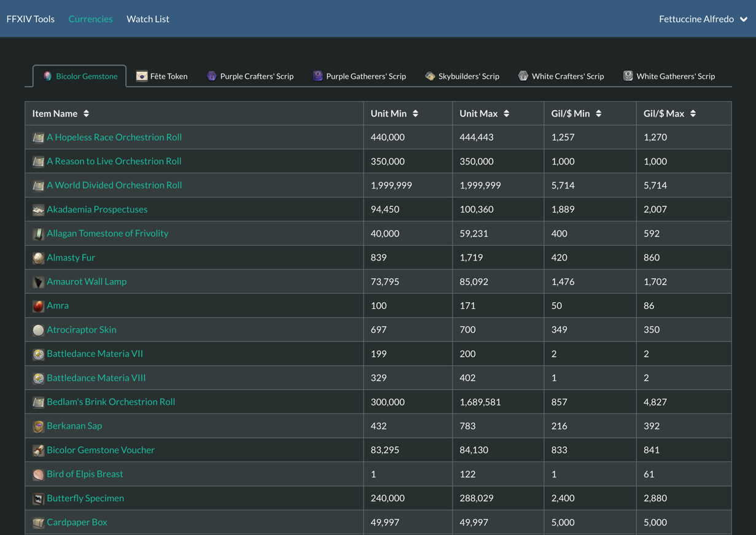Click the Amra item icon
756x535 pixels.
tap(38, 306)
